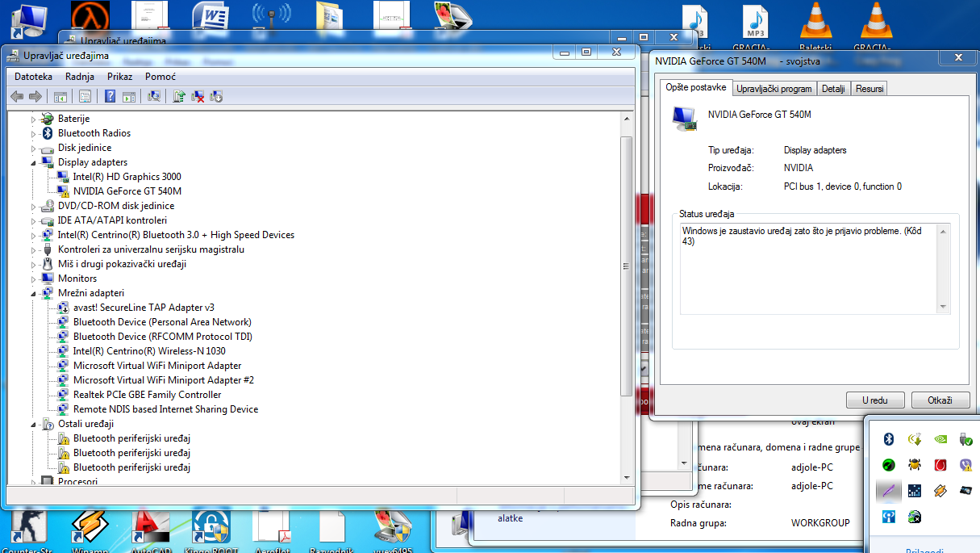Viewport: 980px width, 553px height.
Task: Collapse the Display adapters tree node
Action: tap(34, 162)
